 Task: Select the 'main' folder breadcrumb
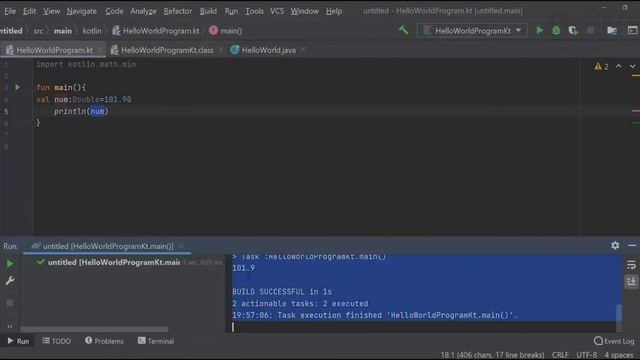tap(62, 31)
